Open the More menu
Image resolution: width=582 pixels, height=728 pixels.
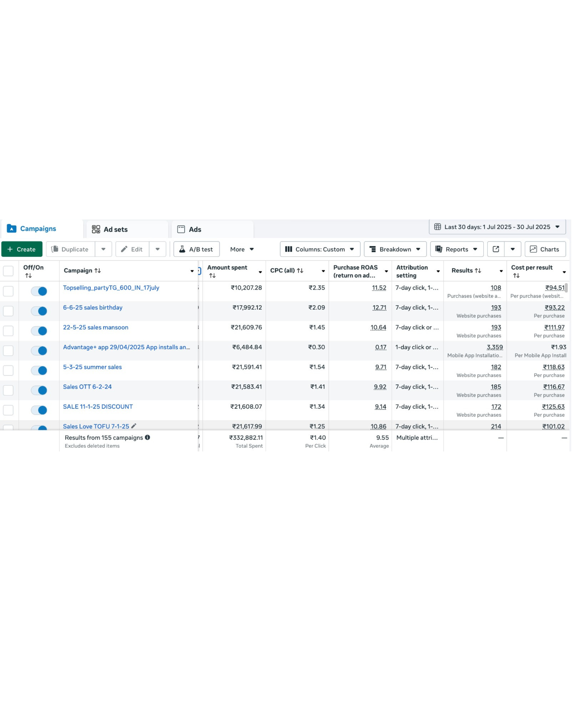pyautogui.click(x=242, y=249)
